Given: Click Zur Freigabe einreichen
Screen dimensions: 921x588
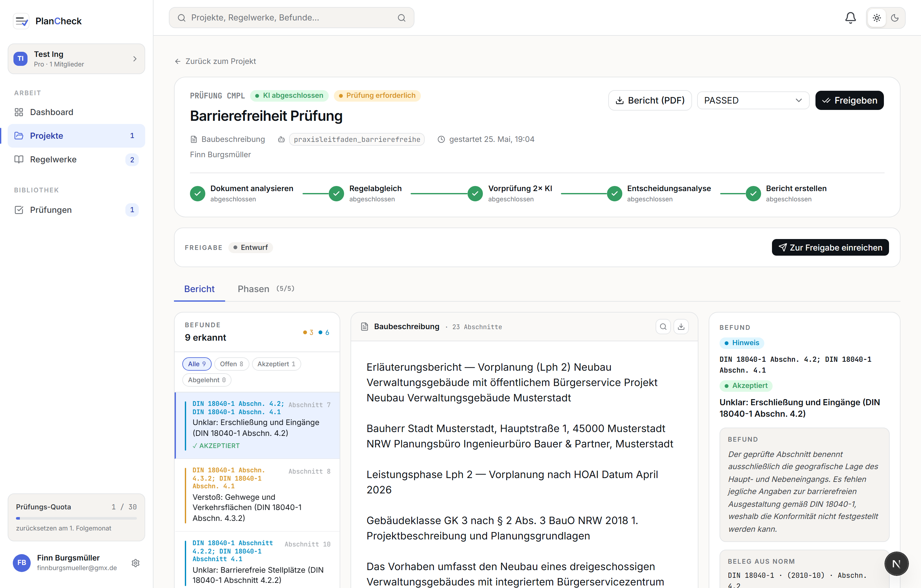Looking at the screenshot, I should (x=830, y=247).
